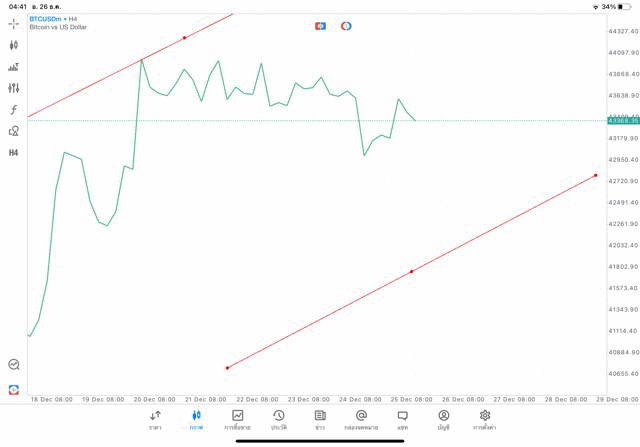Screen dimensions: 640x447
Task: Open the ข่าว (News) tab
Action: (320, 419)
